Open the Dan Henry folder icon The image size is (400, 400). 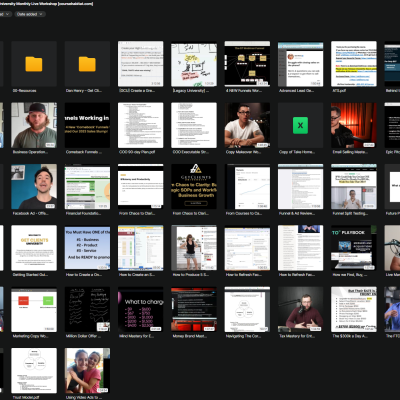tap(87, 64)
